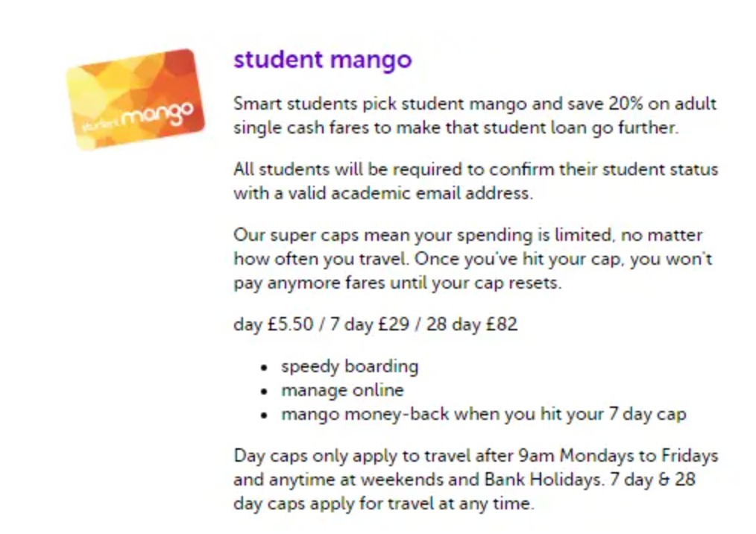The height and width of the screenshot is (534, 756).
Task: Click the "Day caps only apply" paragraph
Action: 474,480
